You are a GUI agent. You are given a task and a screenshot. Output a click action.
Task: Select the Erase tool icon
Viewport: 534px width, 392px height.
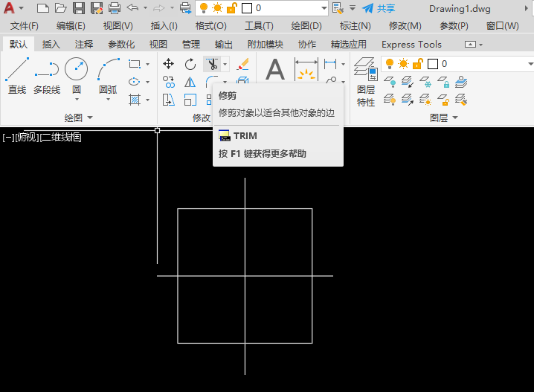point(242,64)
